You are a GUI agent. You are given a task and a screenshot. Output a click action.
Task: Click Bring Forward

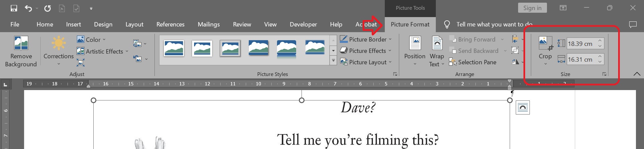(473, 39)
